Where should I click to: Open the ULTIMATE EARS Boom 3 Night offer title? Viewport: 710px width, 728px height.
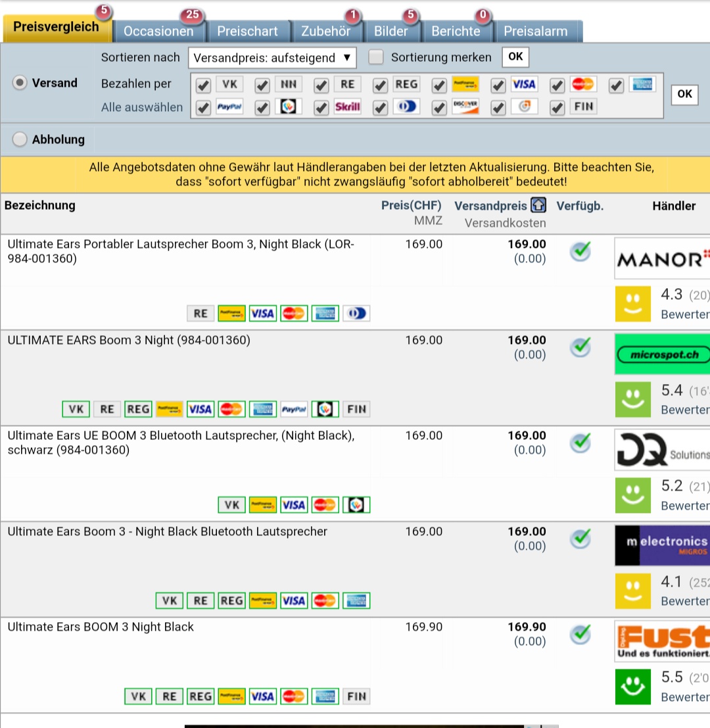[129, 340]
